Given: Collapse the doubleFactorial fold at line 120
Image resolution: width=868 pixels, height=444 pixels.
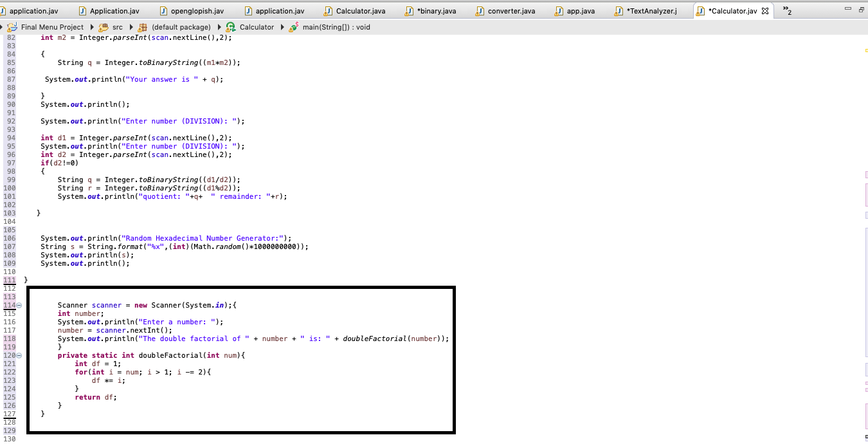Looking at the screenshot, I should click(19, 355).
